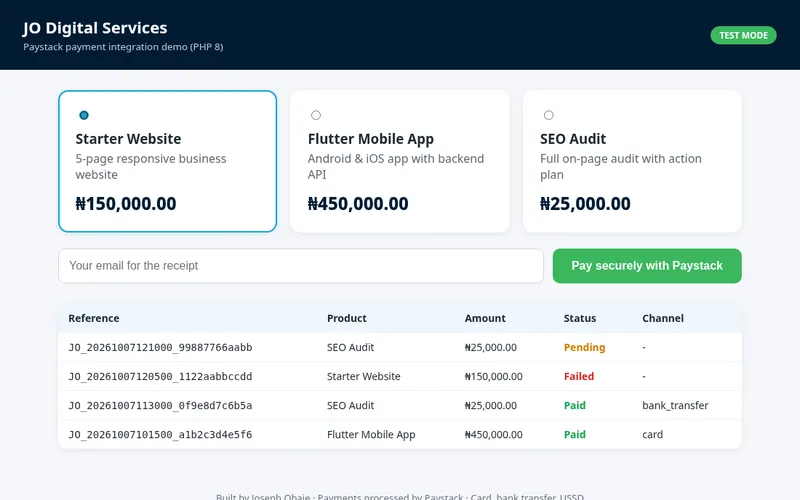Click the SEO Audit card title
This screenshot has height=500, width=800.
573,139
